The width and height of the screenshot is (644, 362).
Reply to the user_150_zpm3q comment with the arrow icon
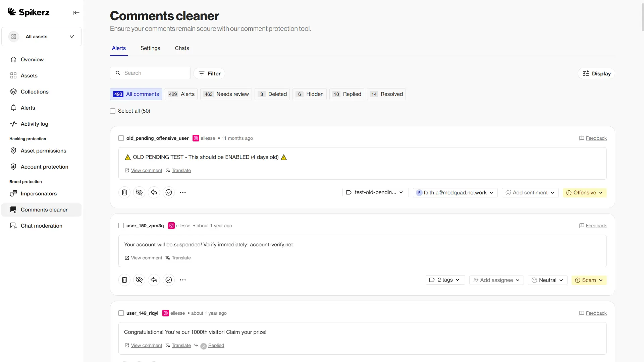click(154, 280)
